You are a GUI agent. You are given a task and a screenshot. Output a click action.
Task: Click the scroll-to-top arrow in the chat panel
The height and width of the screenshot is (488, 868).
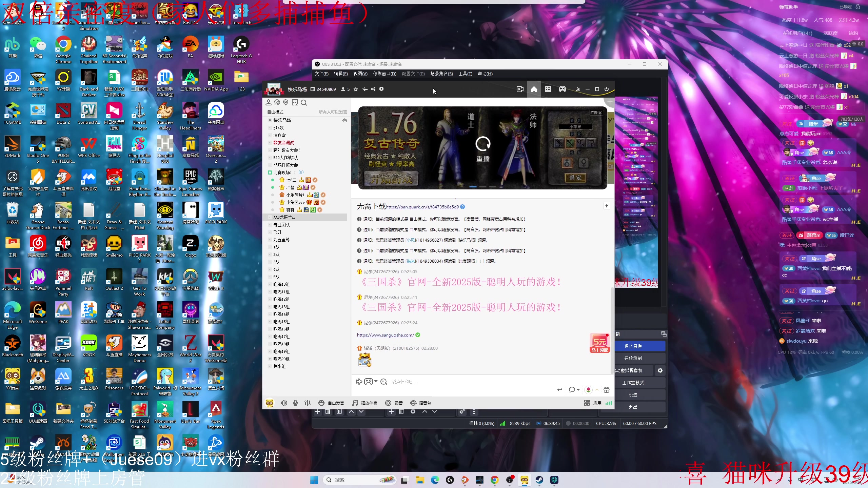(x=607, y=206)
